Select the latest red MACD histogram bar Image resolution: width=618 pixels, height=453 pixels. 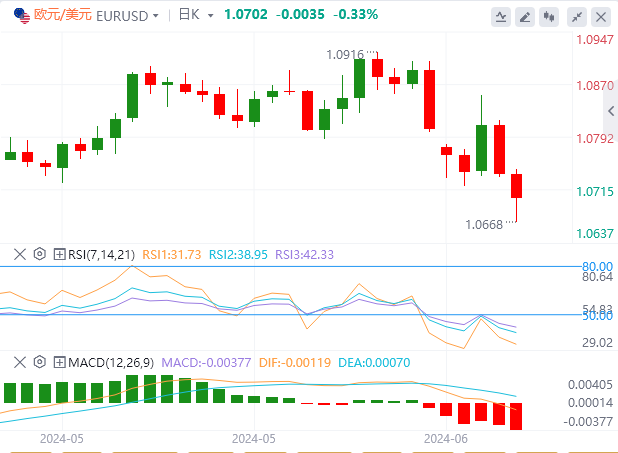pos(516,416)
